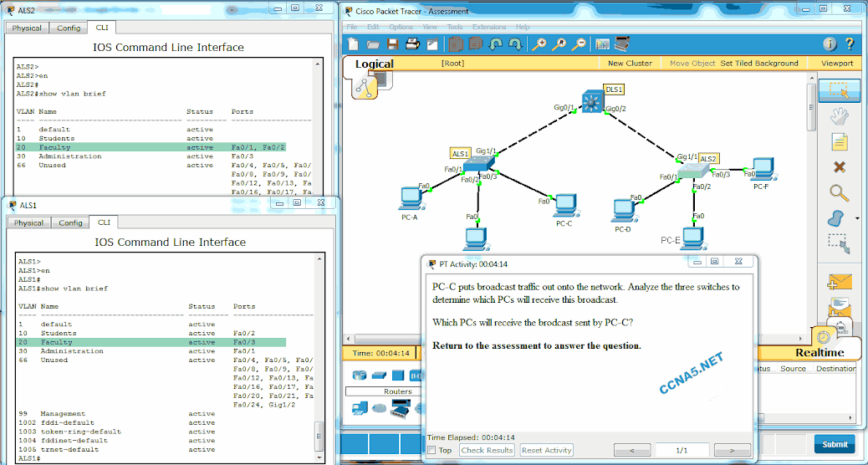This screenshot has width=868, height=465.
Task: Open the Extensions menu
Action: click(489, 27)
